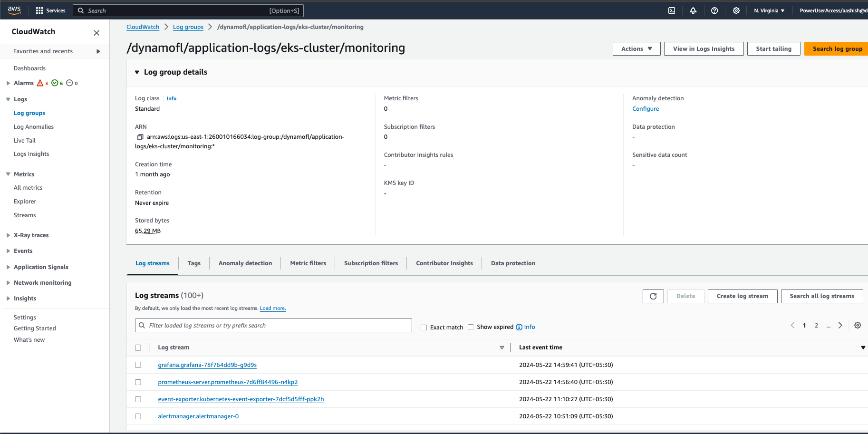Click Create log stream button
The image size is (868, 434).
pyautogui.click(x=743, y=296)
